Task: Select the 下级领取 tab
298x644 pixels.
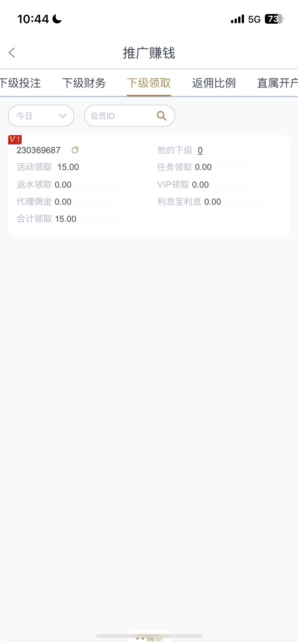Action: click(x=149, y=83)
